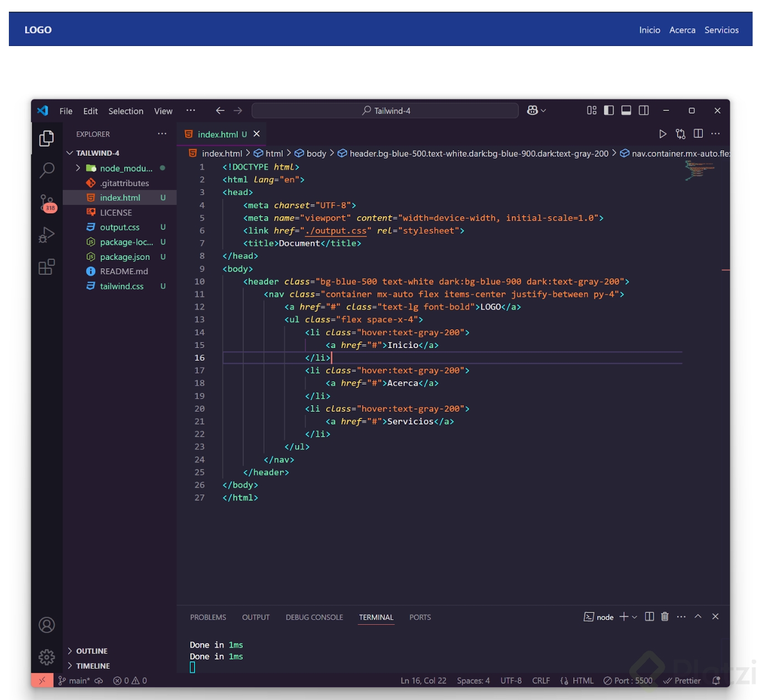The image size is (764, 700).
Task: Click the Servicios link in the page header
Action: [721, 30]
